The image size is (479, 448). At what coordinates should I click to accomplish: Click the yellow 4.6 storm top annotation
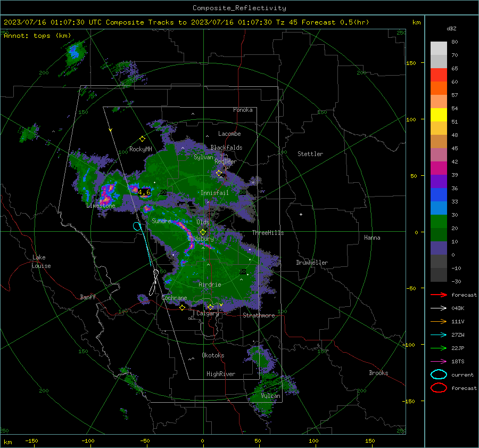click(144, 192)
